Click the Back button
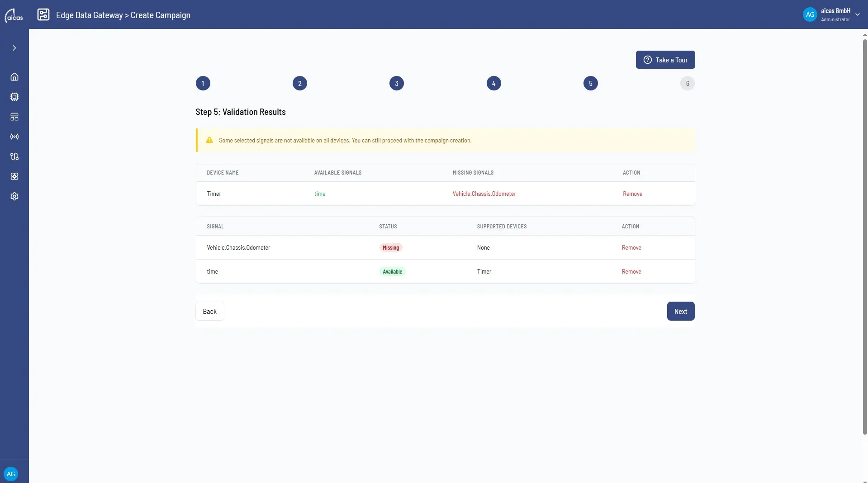Viewport: 868px width, 483px height. [210, 311]
